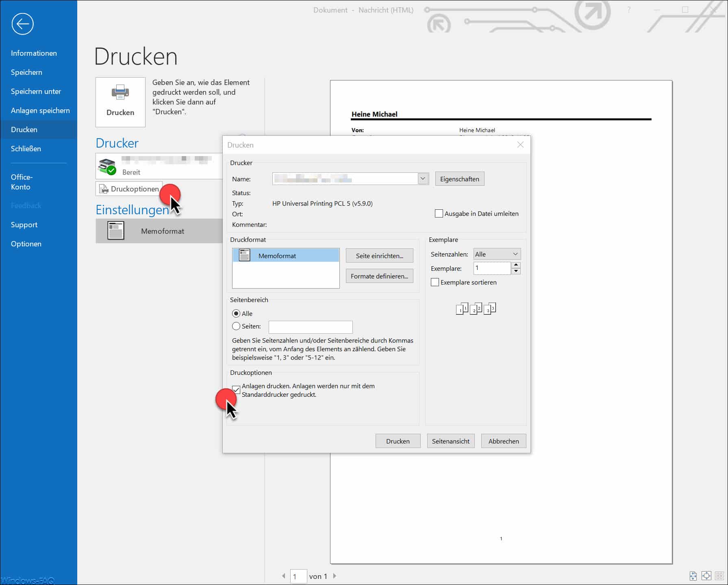Select Speichern unter in sidebar
The image size is (728, 585).
click(x=36, y=91)
